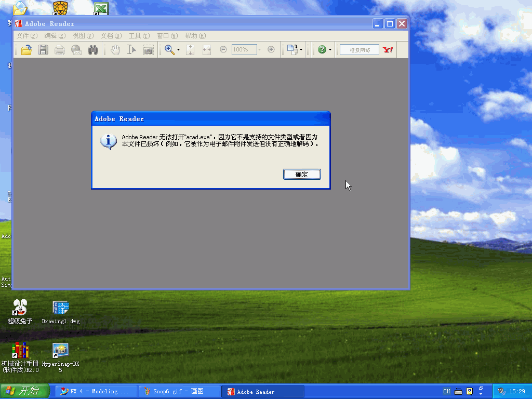Select the Snapshot camera tool
Screen dimensions: 532x399
(148, 50)
